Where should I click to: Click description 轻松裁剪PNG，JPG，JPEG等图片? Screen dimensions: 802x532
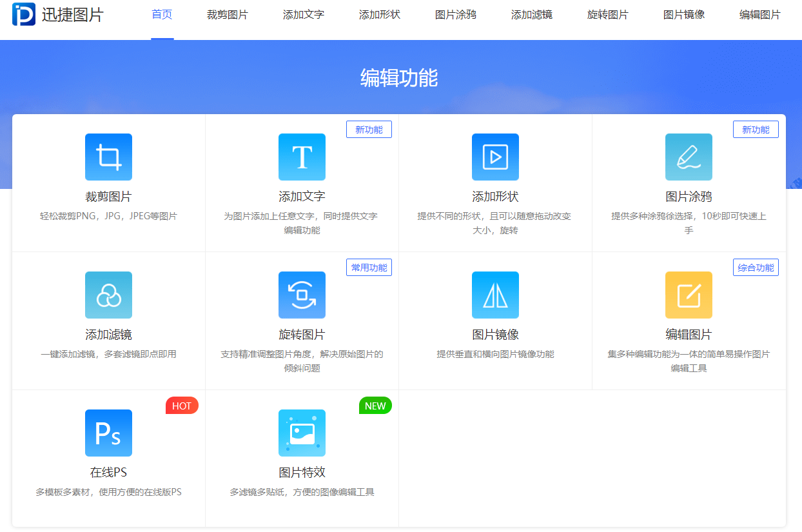pos(108,216)
